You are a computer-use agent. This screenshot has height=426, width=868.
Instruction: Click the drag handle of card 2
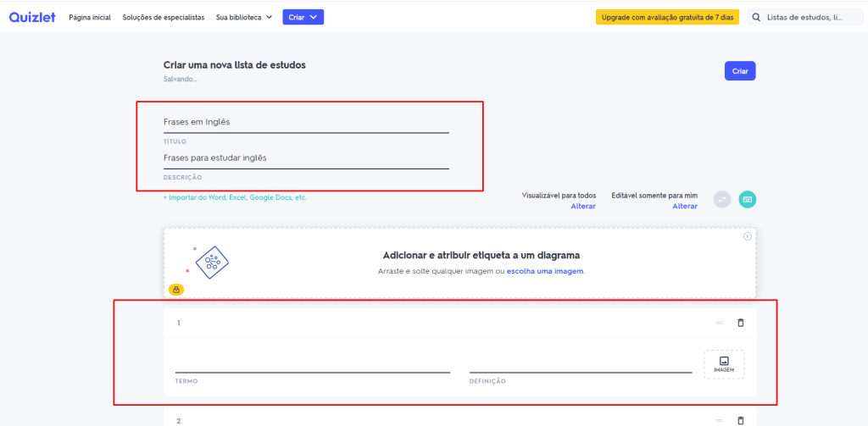[719, 420]
